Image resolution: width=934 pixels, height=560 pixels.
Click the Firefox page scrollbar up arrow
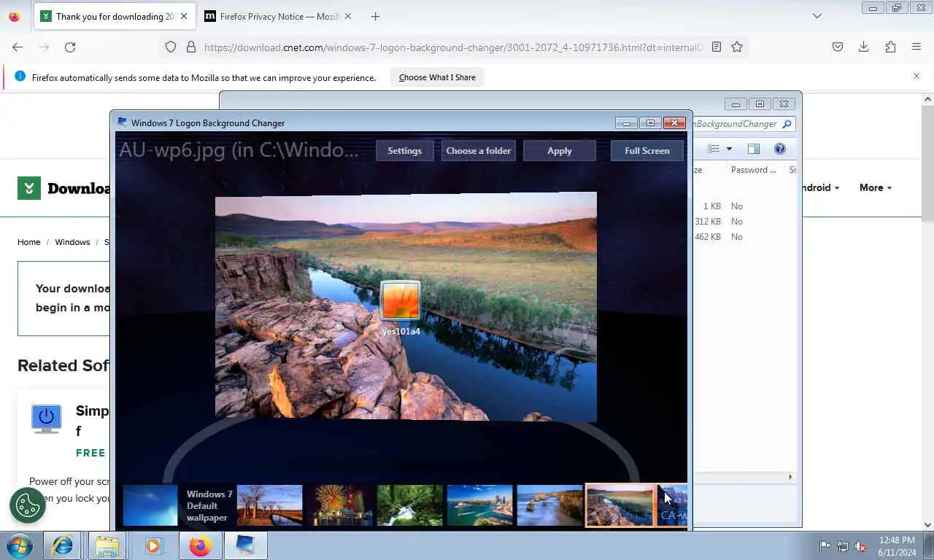coord(927,98)
